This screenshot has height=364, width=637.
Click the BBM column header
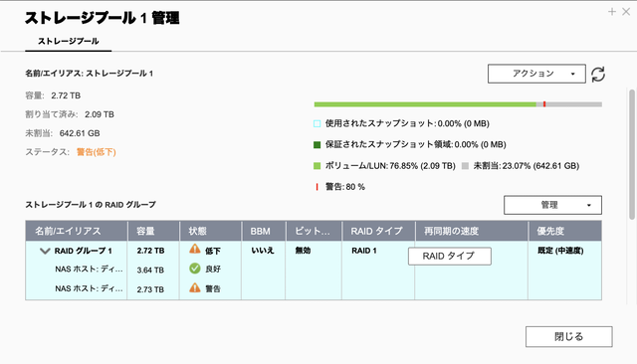264,231
